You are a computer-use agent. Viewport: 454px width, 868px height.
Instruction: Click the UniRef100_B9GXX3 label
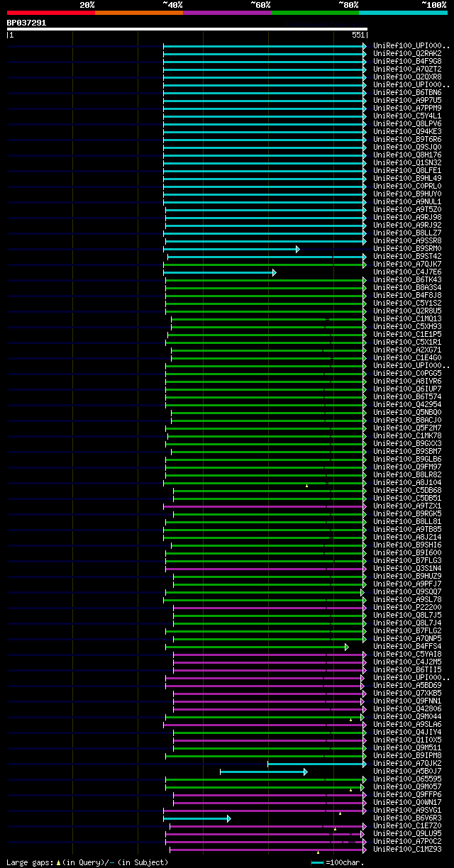[x=407, y=443]
